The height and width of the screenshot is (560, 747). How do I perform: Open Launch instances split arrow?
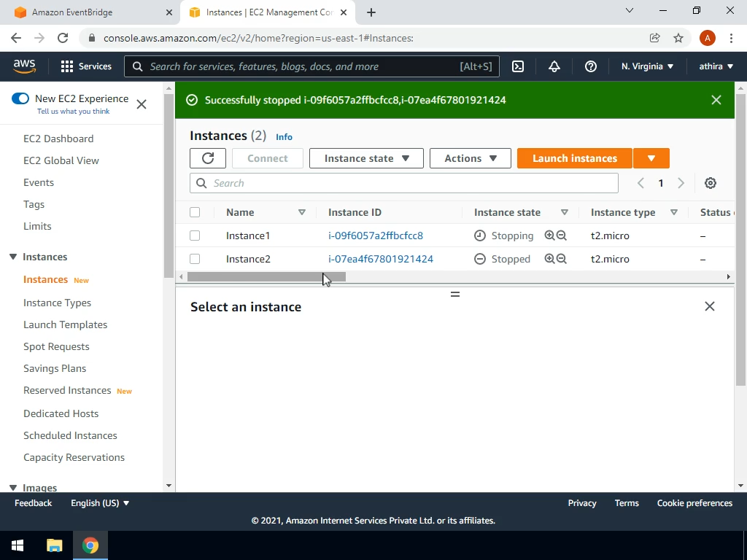click(651, 158)
